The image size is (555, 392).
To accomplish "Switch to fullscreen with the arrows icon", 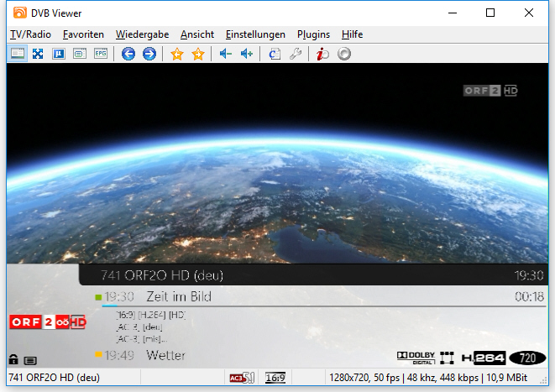I will pos(38,54).
